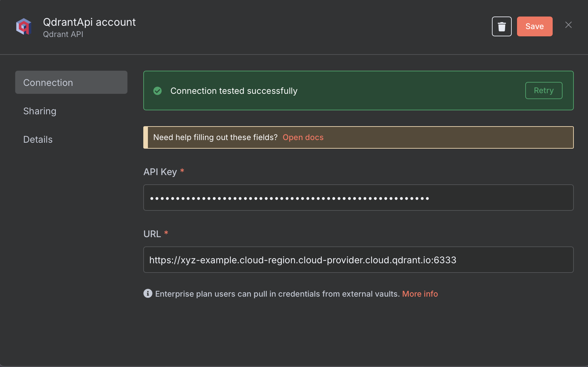Open docs for help filling fields

(x=303, y=137)
